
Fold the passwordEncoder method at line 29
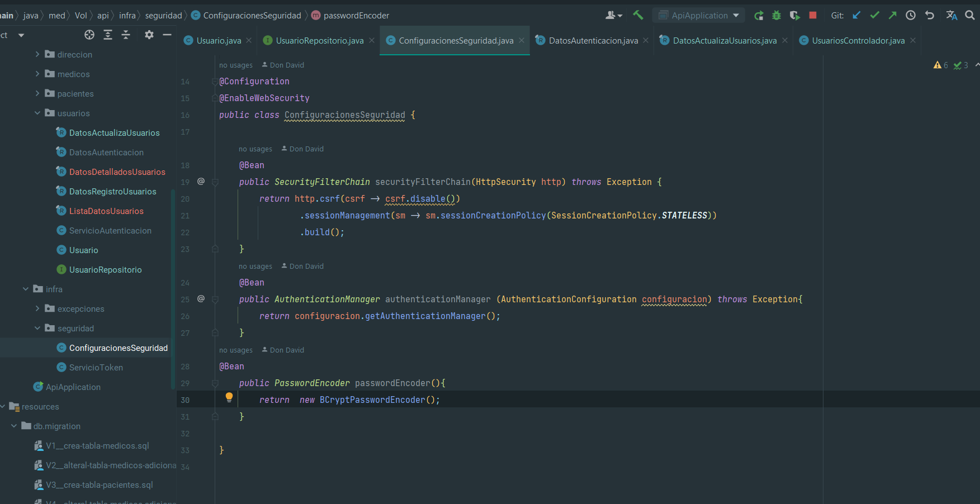[215, 383]
